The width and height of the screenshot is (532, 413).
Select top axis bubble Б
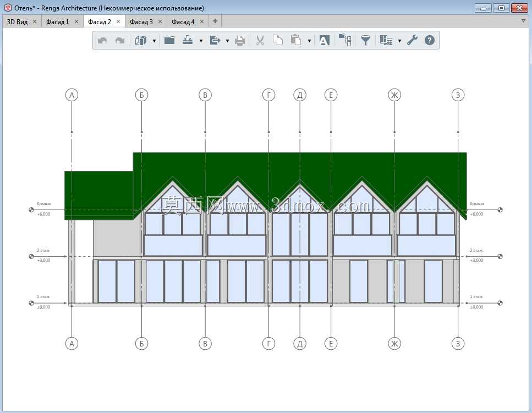coord(141,95)
